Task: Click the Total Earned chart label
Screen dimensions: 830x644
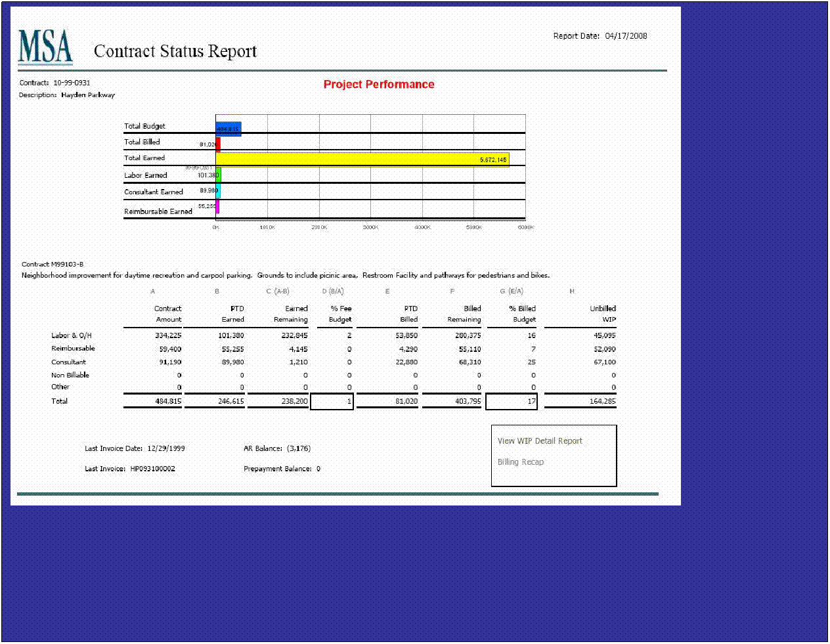Action: tap(144, 158)
